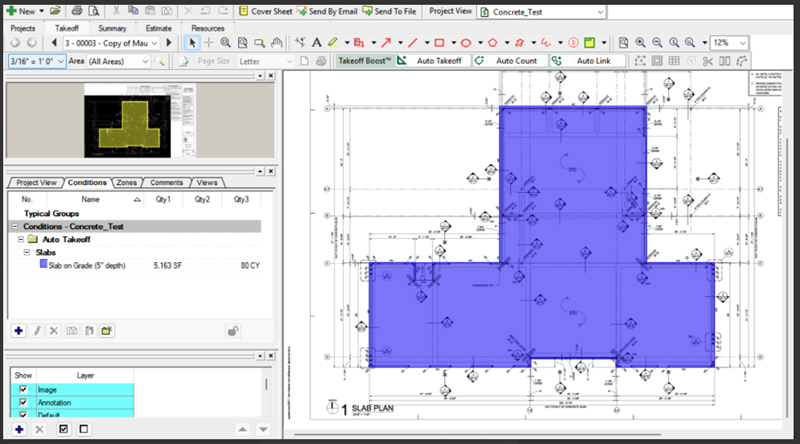Image resolution: width=800 pixels, height=444 pixels.
Task: Open the page selector dropdown
Action: click(x=155, y=43)
